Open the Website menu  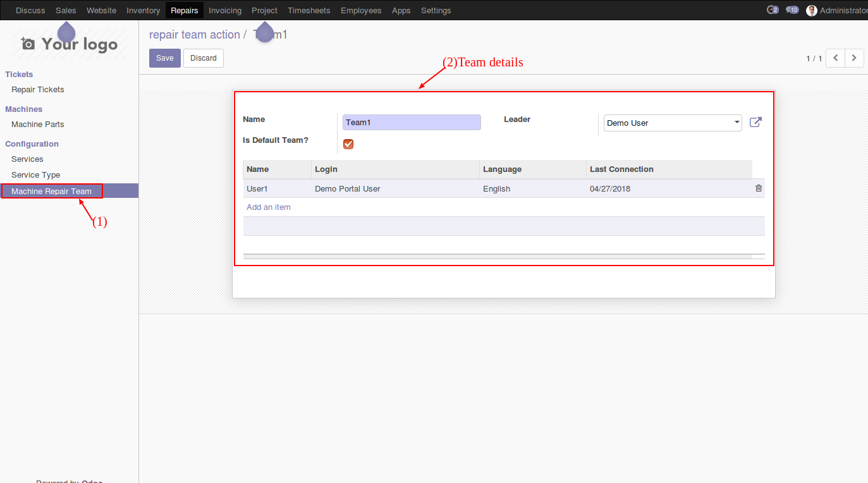101,10
